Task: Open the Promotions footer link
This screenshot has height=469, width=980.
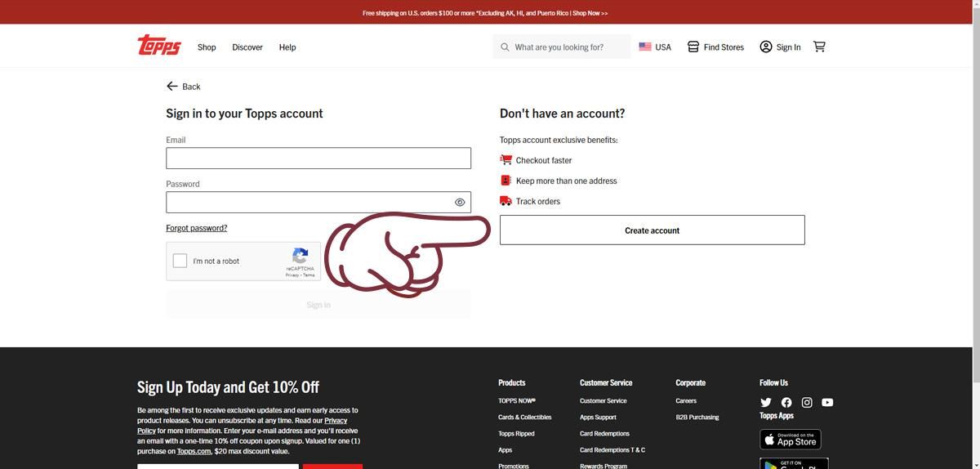Action: 514,466
